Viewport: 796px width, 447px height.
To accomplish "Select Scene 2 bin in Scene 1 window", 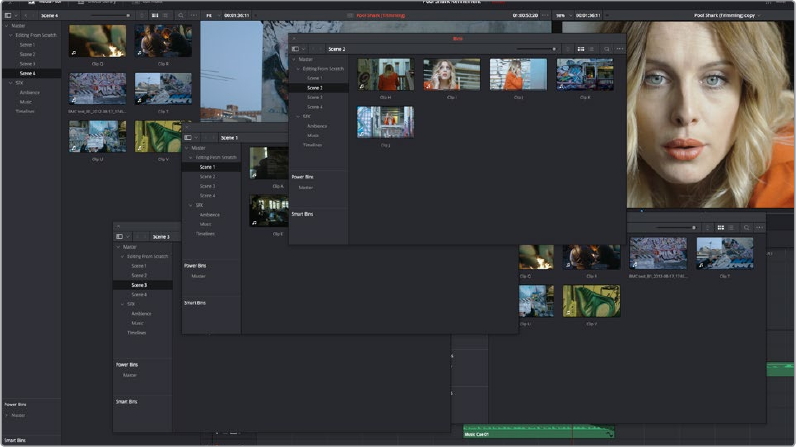I will click(207, 177).
